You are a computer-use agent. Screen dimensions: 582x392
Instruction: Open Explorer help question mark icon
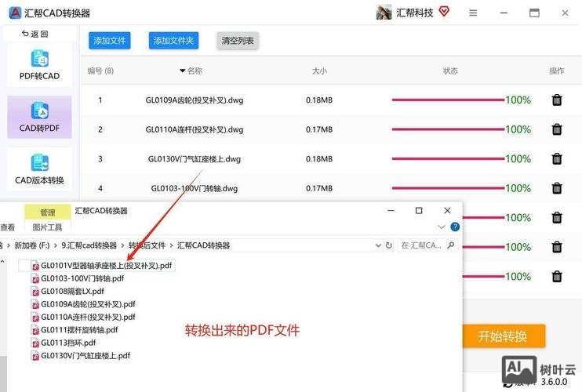point(455,227)
